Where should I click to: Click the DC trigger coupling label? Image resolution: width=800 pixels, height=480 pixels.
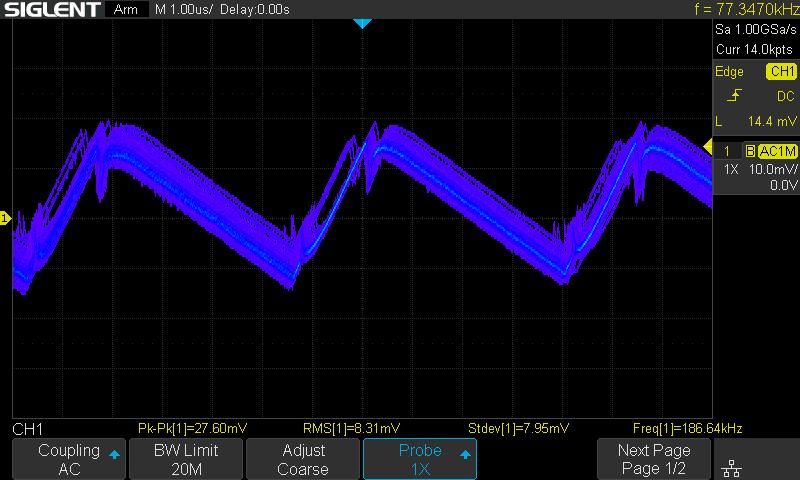tap(785, 96)
